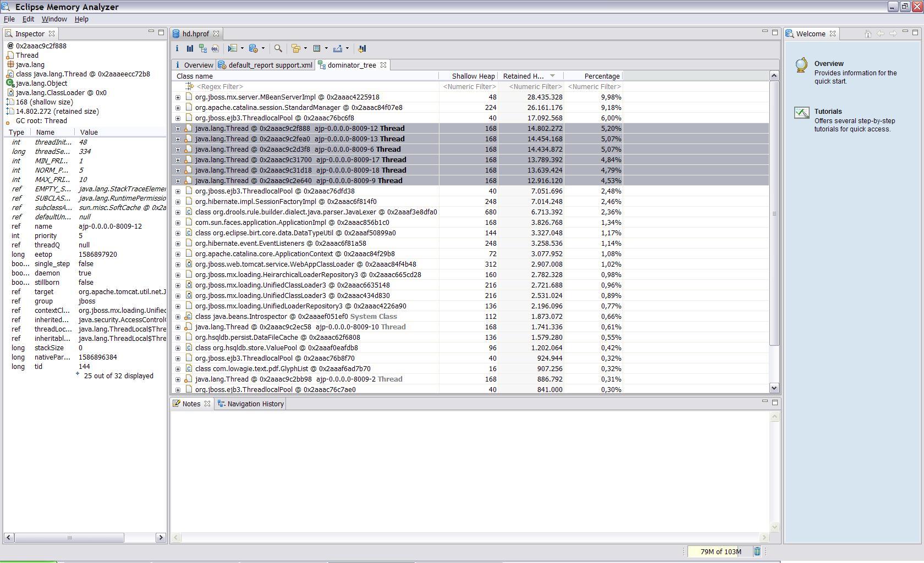Expand the StandardManager tree row
Screen dimensions: 924x563
(178, 108)
